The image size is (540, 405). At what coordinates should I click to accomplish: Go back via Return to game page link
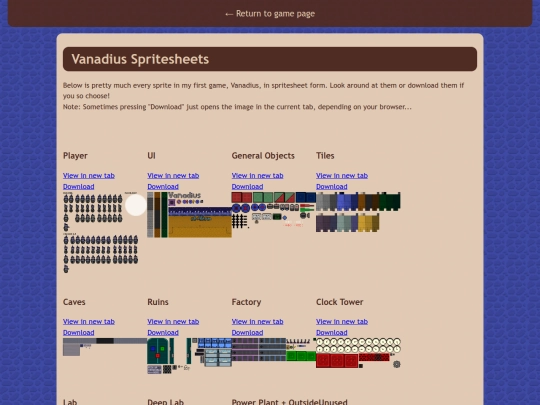click(270, 14)
